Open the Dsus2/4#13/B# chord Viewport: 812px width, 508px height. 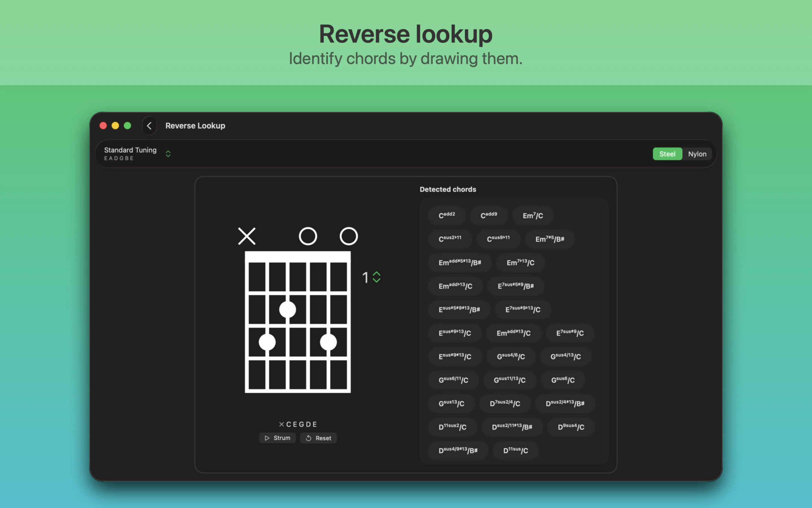pos(565,403)
